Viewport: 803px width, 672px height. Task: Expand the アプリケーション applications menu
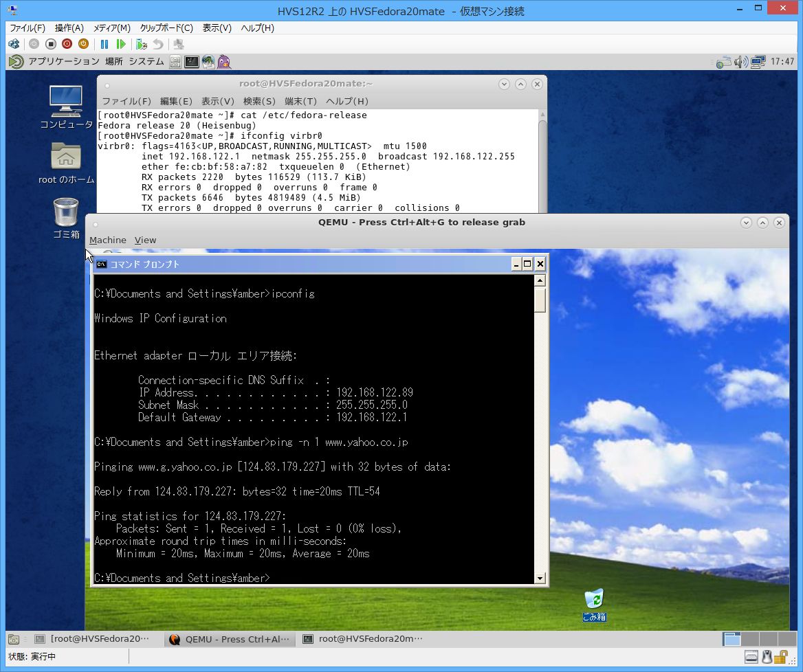click(63, 62)
